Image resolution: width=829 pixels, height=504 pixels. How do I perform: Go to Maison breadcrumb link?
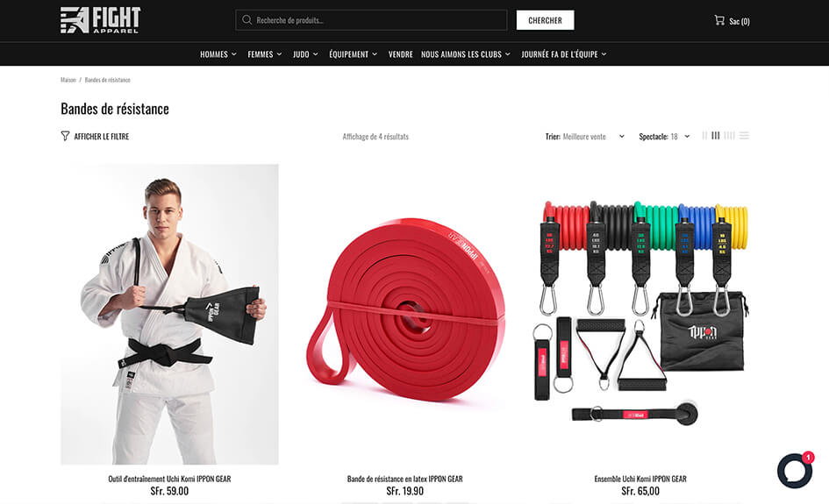pos(68,80)
